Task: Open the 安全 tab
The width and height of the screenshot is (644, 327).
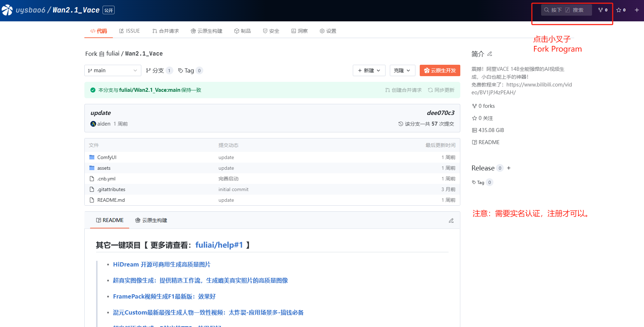Action: tap(271, 31)
